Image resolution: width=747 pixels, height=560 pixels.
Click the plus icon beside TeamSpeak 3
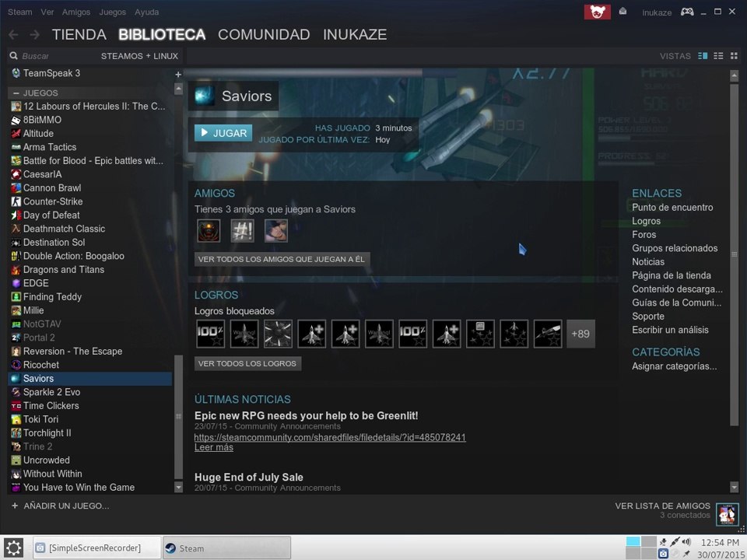(178, 75)
